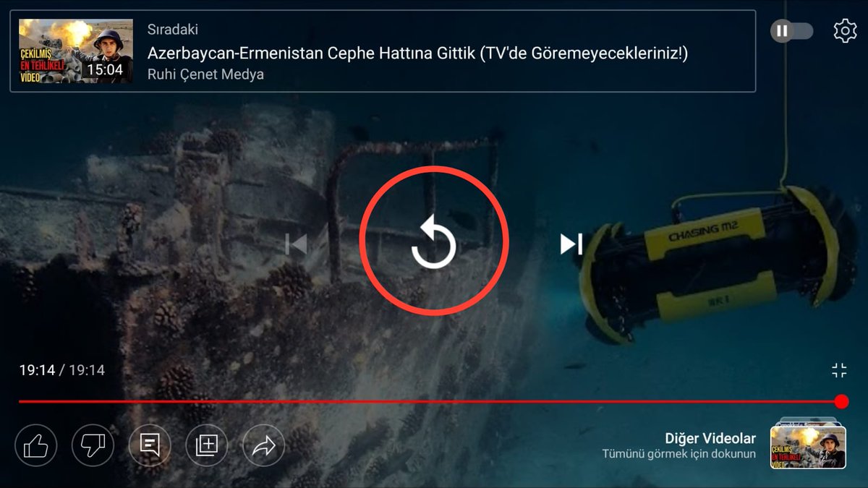The height and width of the screenshot is (488, 868).
Task: Click the Sıradaki label
Action: (x=173, y=30)
